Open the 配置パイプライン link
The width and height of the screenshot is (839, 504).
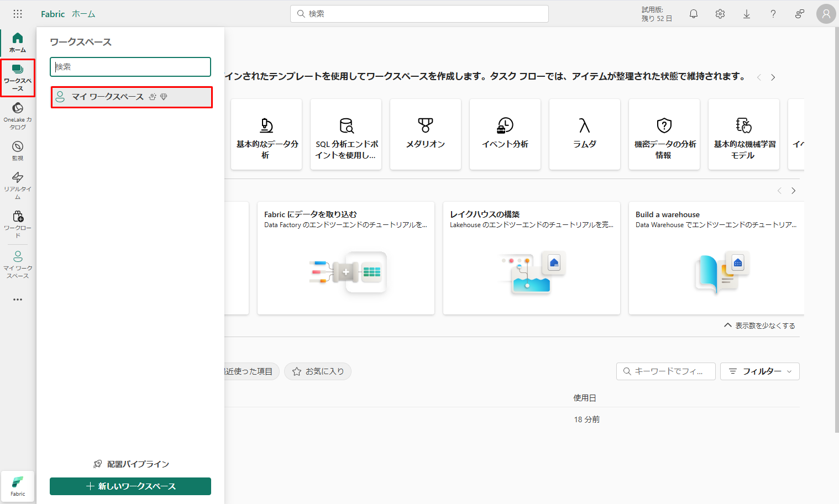click(x=131, y=464)
